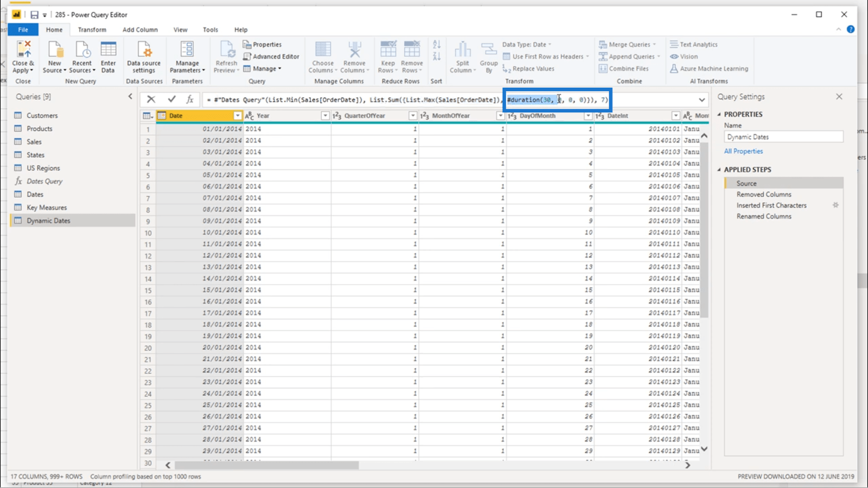Click the fx function icon
Viewport: 868px width, 488px height.
pyautogui.click(x=190, y=99)
